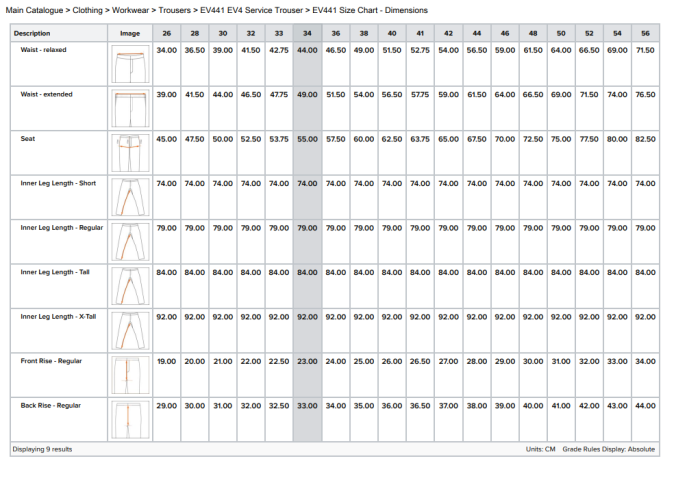Click the Image column header
Viewport: 700px width, 489px height.
click(129, 33)
